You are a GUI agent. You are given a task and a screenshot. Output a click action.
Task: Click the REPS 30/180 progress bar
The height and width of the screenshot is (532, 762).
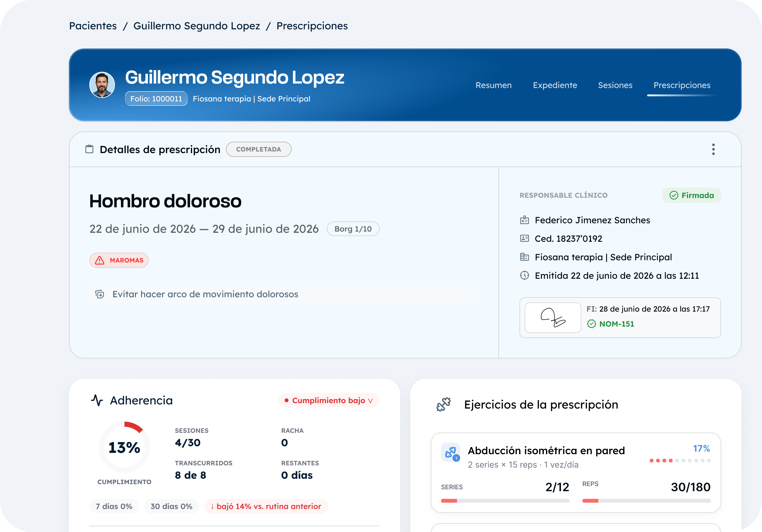click(646, 501)
